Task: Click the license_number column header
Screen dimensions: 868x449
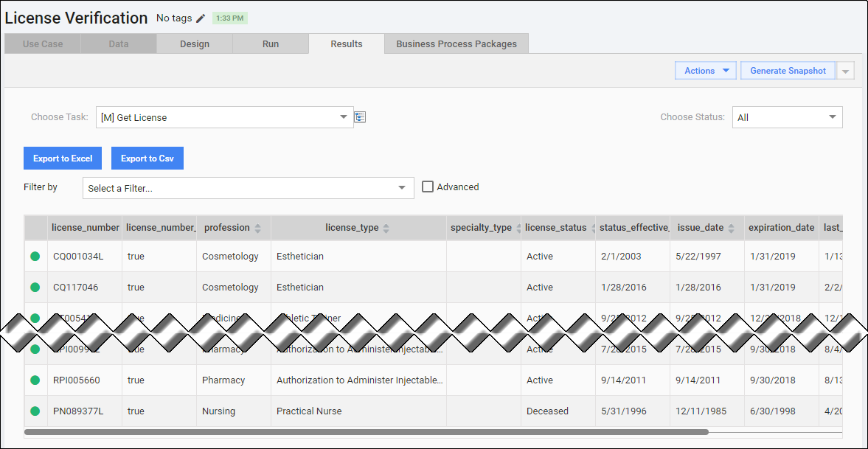Action: click(85, 228)
